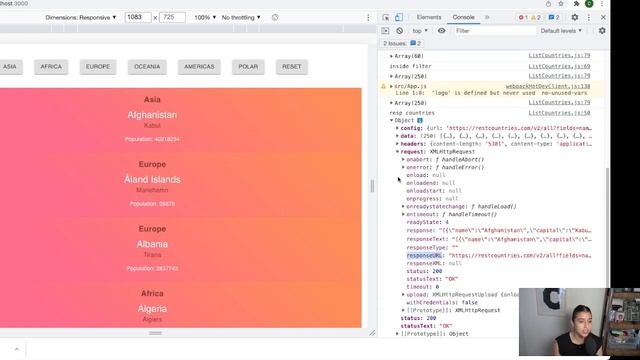Screen dimensions: 640x360
Task: Switch to the Console tab
Action: (x=463, y=18)
